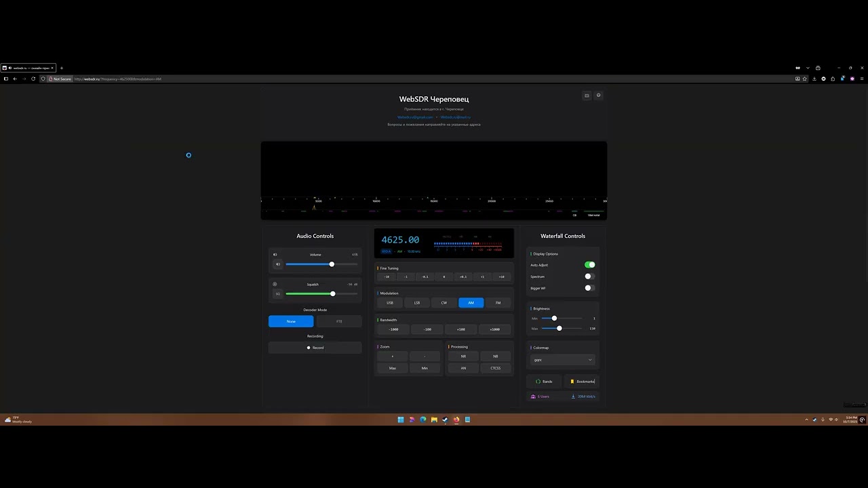The height and width of the screenshot is (488, 868).
Task: Open the Windows Start menu
Action: [400, 420]
